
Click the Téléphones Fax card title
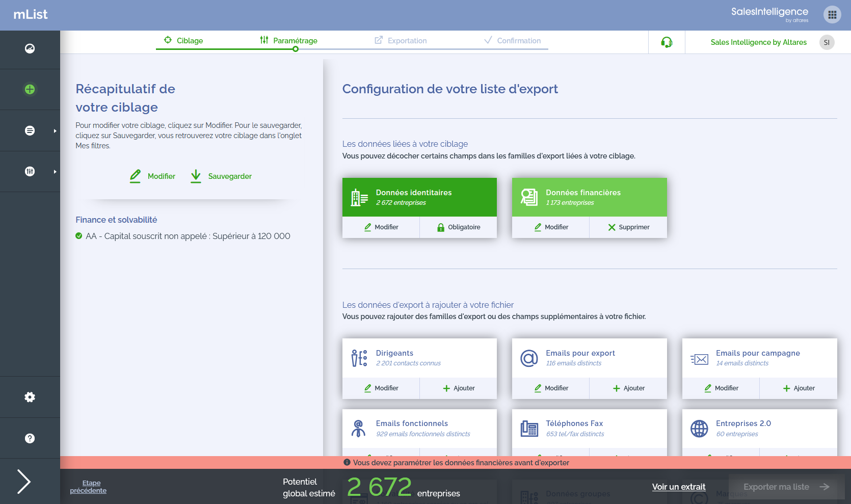pyautogui.click(x=574, y=423)
